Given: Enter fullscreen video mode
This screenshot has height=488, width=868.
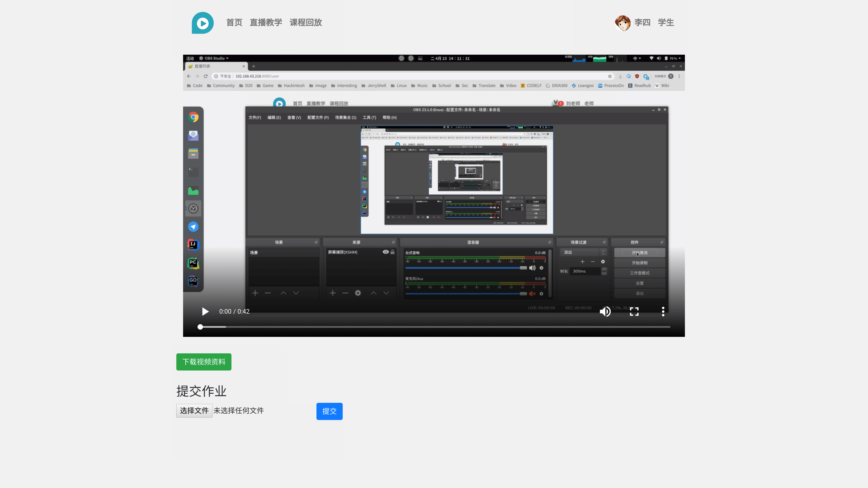Looking at the screenshot, I should pyautogui.click(x=634, y=312).
